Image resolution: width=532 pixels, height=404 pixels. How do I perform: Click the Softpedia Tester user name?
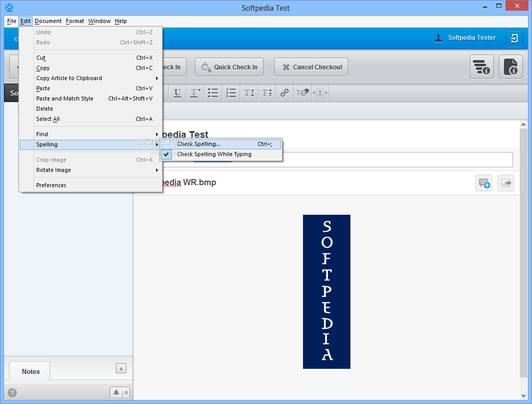472,38
